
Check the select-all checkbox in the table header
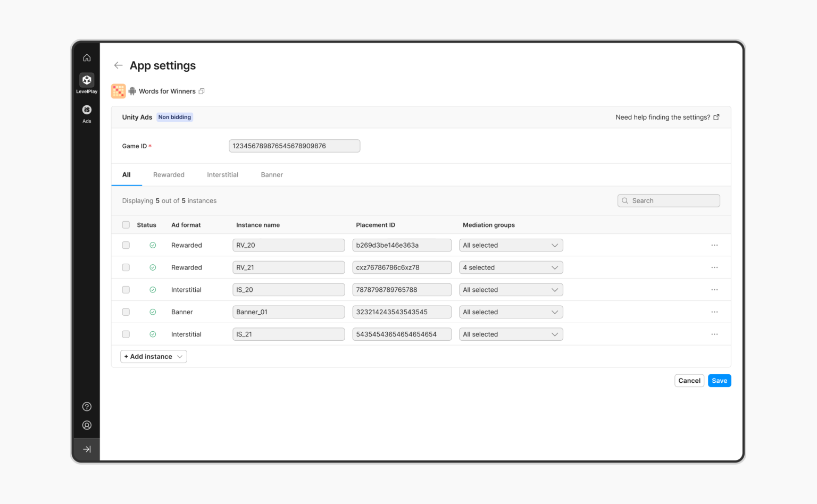click(126, 224)
